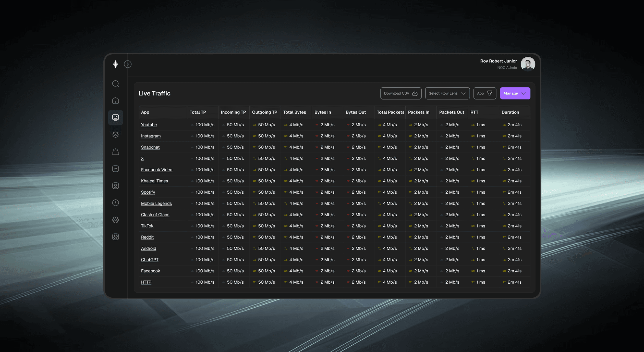Click the diamond app logo

point(115,64)
